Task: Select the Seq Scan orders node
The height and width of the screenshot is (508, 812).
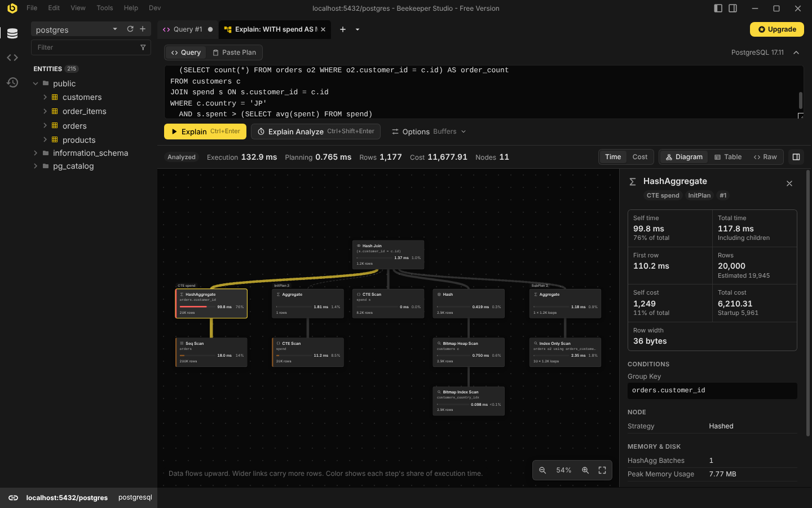Action: tap(211, 352)
